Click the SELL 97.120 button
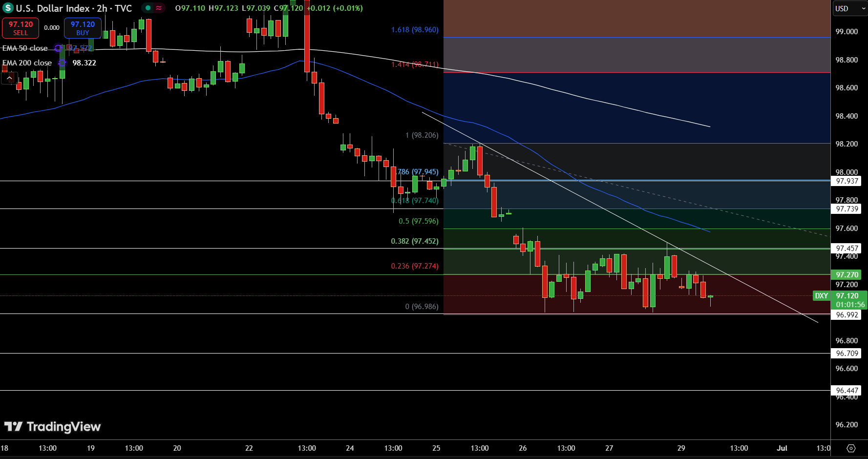Viewport: 868px width, 459px height. tap(21, 28)
